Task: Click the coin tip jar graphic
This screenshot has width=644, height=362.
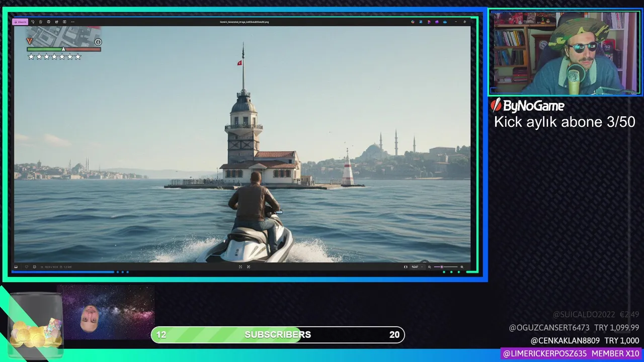Action: (x=35, y=325)
